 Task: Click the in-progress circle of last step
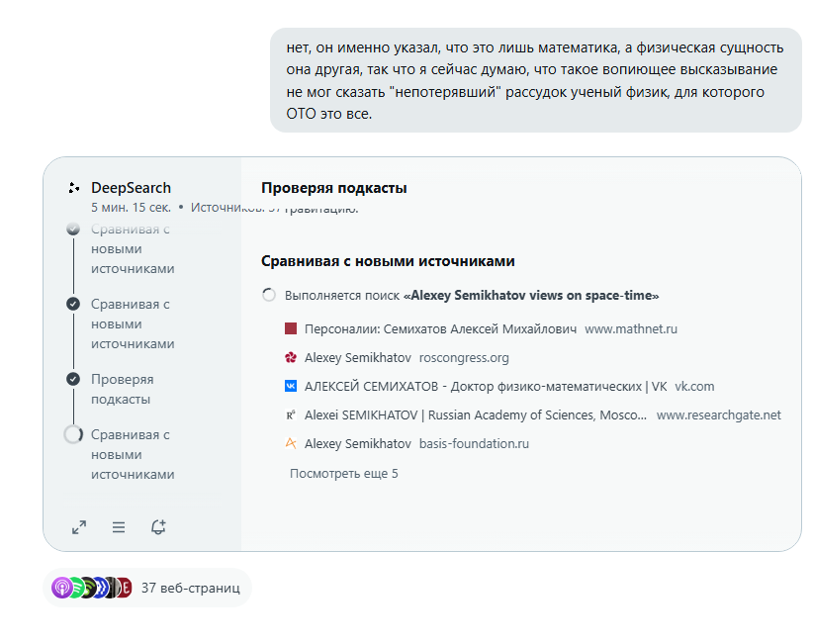point(73,434)
